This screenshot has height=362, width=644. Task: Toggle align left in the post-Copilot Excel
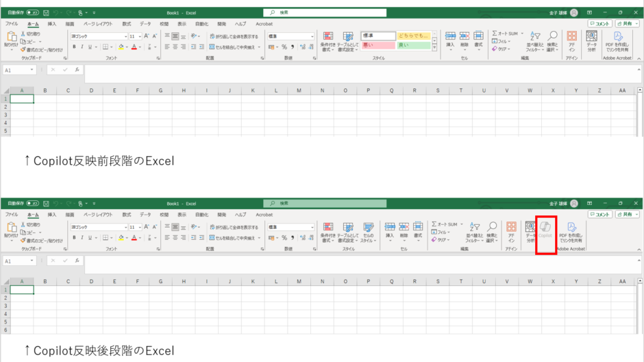tap(167, 237)
